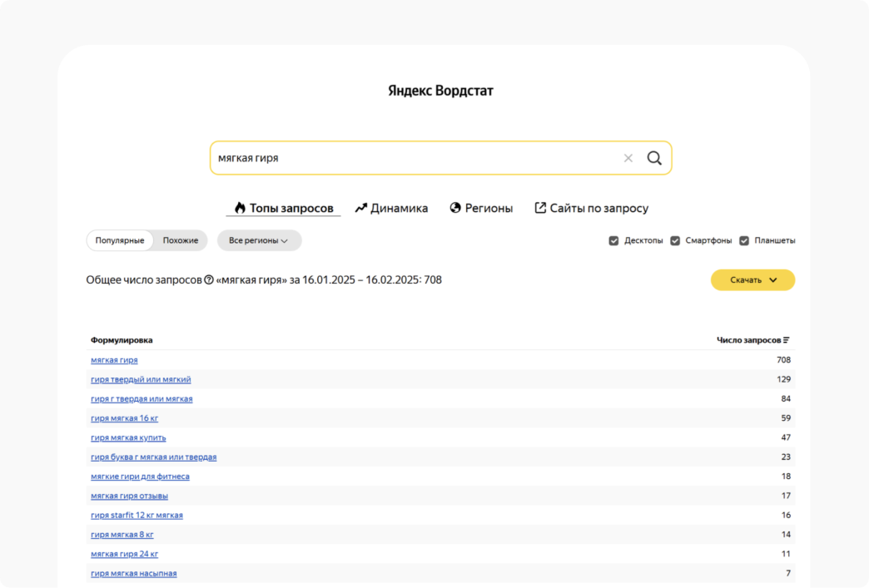The width and height of the screenshot is (869, 588).
Task: Click the magnifying glass search icon
Action: [654, 158]
